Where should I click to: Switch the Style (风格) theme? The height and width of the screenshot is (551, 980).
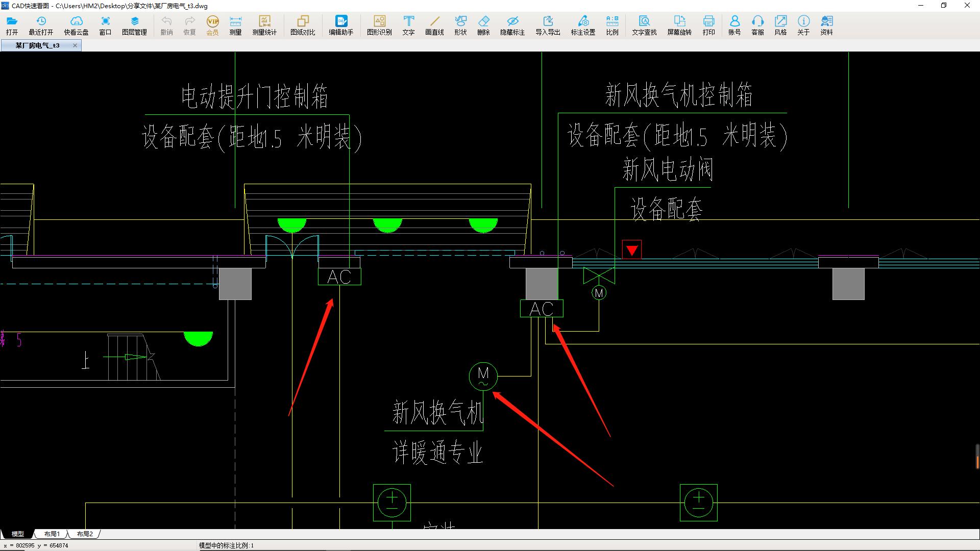(780, 25)
